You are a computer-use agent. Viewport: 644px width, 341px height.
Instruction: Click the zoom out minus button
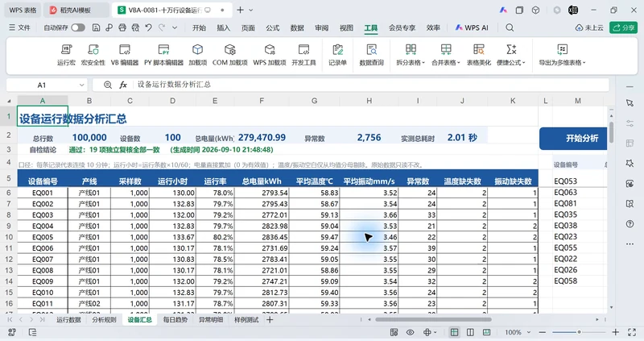(x=542, y=332)
